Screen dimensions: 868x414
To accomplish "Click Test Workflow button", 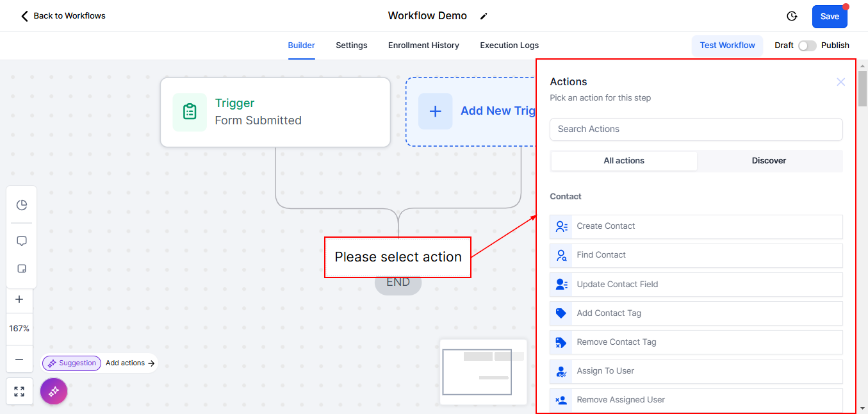I will (x=727, y=46).
